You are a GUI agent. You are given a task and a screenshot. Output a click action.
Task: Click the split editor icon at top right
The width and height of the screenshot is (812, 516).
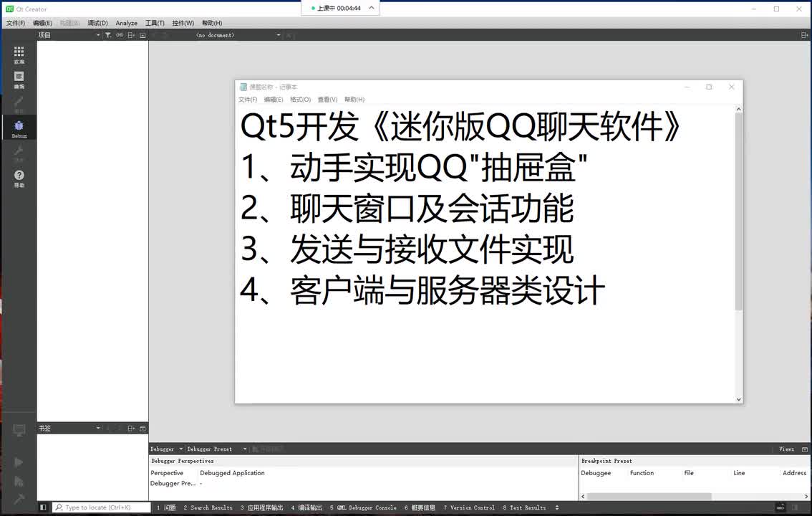(804, 35)
